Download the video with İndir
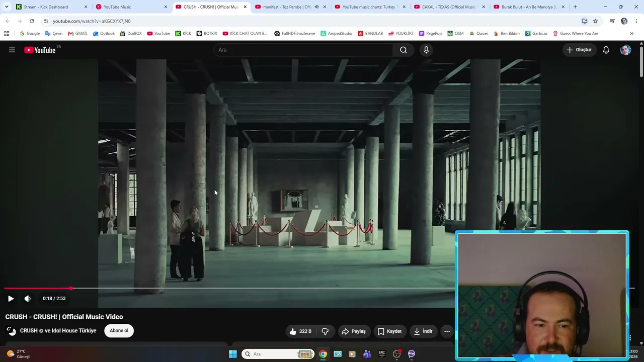Screen dimensions: 644x362 [423, 331]
